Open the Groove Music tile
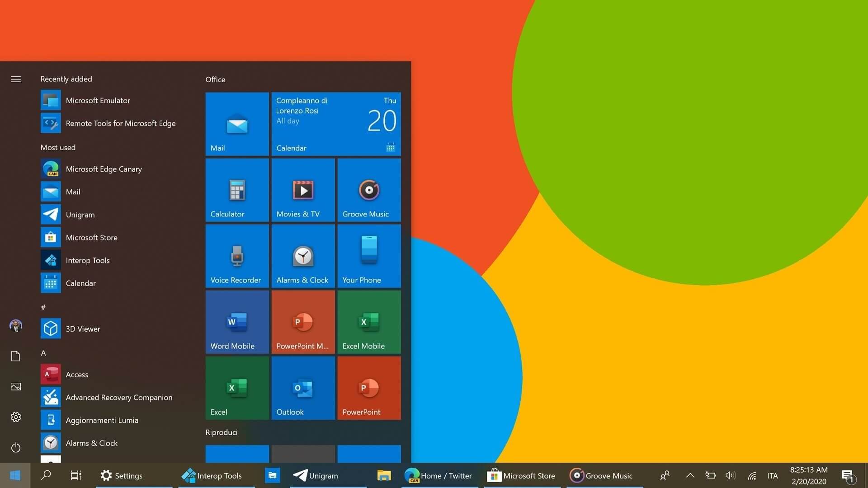 [369, 190]
